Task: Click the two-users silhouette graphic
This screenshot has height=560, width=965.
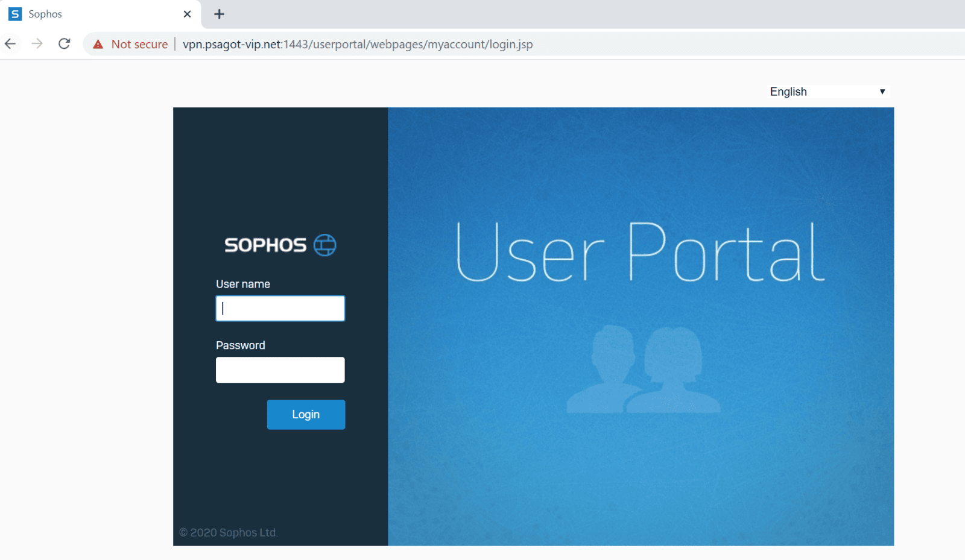Action: (x=644, y=369)
